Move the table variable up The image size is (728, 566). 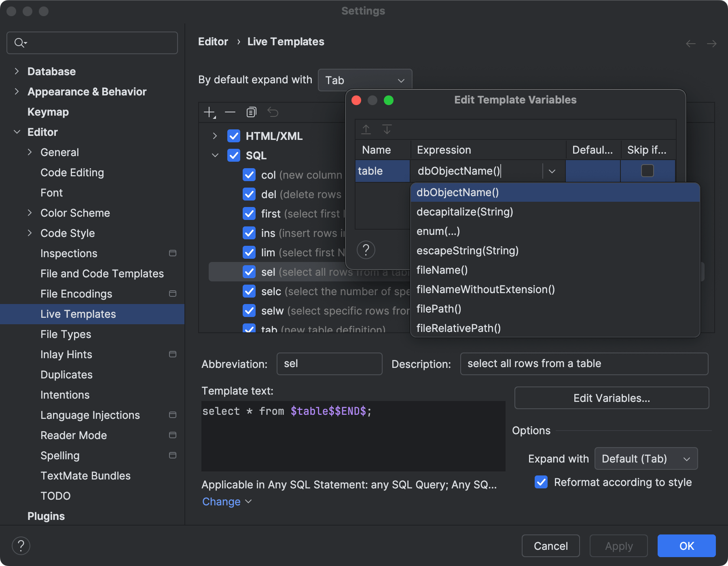[366, 129]
